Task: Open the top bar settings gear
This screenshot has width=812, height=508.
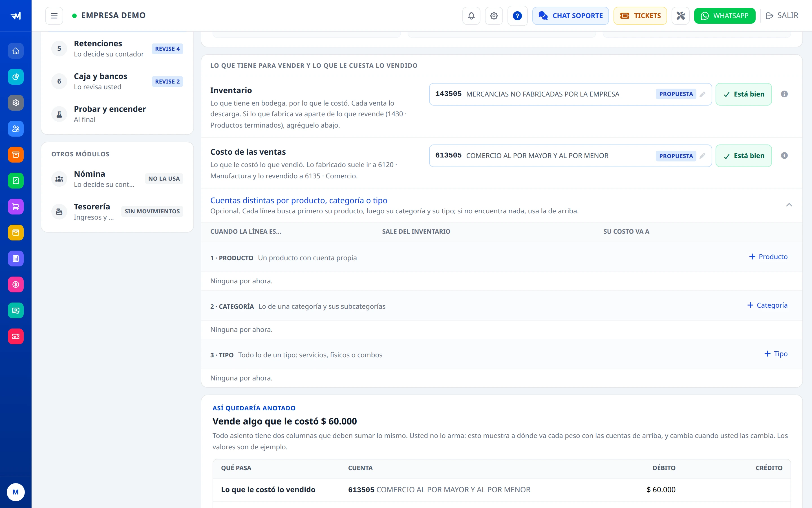Action: 494,16
